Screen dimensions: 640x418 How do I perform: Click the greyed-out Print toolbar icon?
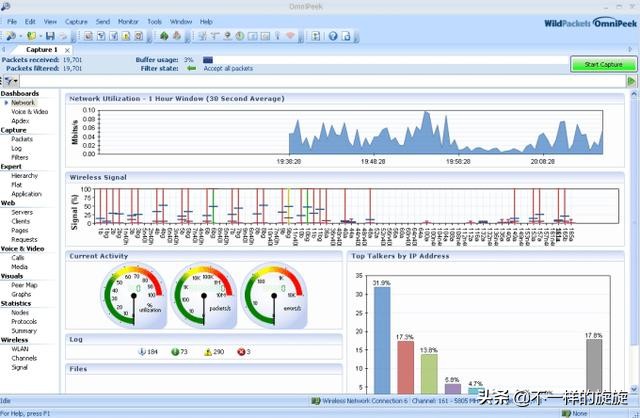tap(63, 36)
